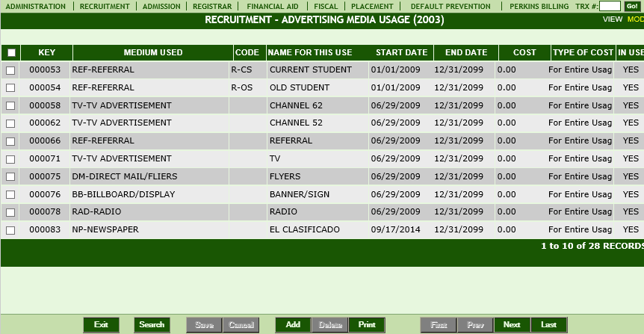Click the TRX # input field
This screenshot has height=334, width=644.
[x=610, y=6]
